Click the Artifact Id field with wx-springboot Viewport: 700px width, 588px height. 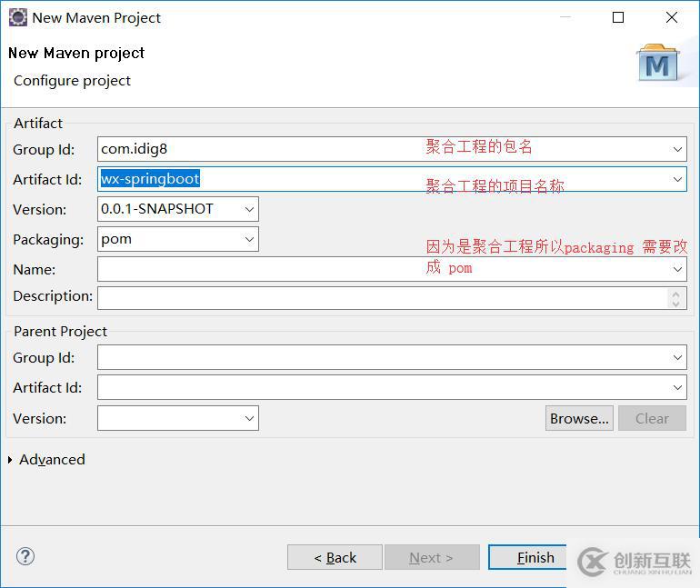coord(392,179)
